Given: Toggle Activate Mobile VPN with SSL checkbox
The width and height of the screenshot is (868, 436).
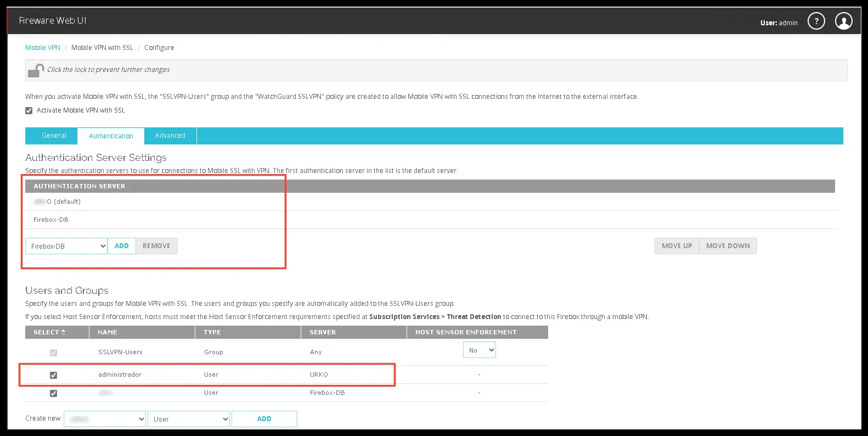Looking at the screenshot, I should [29, 110].
